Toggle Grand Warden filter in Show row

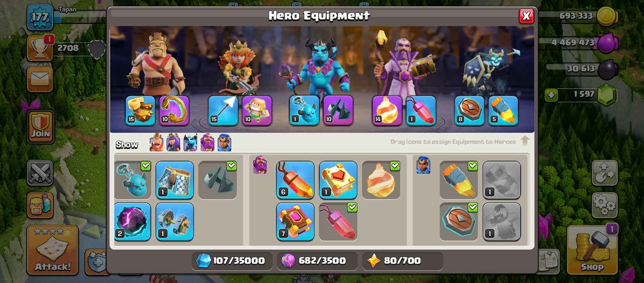pos(207,143)
